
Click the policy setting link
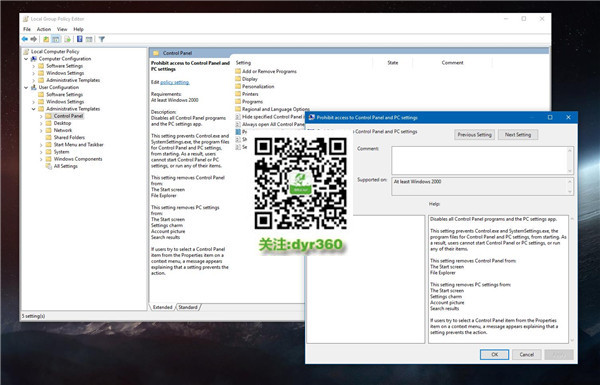(174, 82)
